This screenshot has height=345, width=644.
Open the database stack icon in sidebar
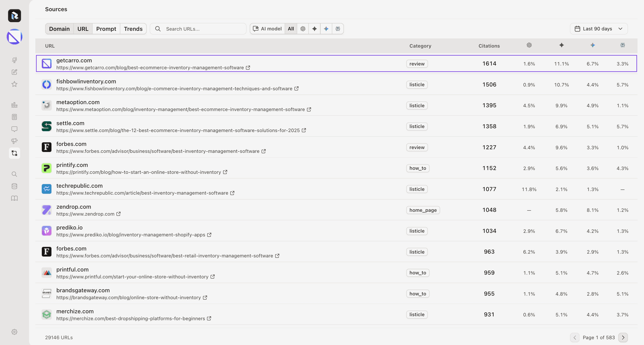[15, 186]
